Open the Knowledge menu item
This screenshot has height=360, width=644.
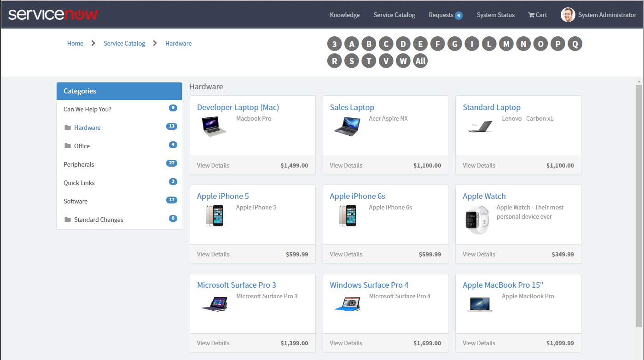(345, 15)
